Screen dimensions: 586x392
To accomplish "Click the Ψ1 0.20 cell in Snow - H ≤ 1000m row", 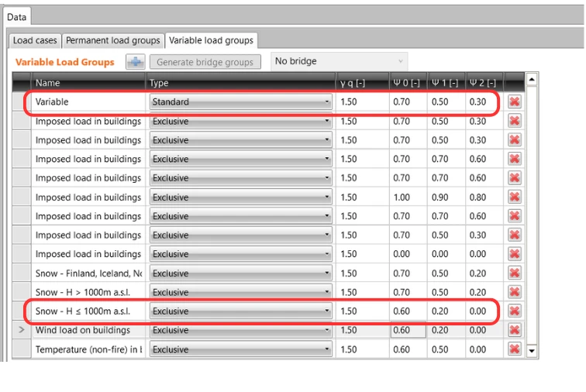I will tap(446, 311).
